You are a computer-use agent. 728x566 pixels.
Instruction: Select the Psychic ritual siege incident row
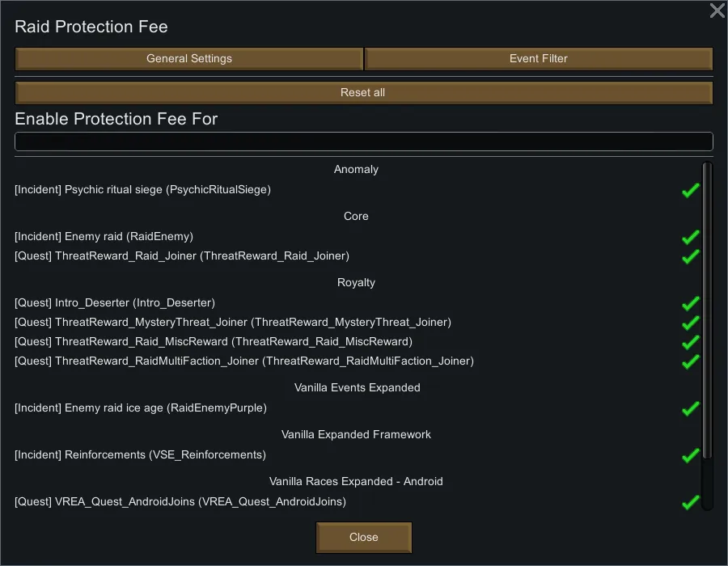142,190
